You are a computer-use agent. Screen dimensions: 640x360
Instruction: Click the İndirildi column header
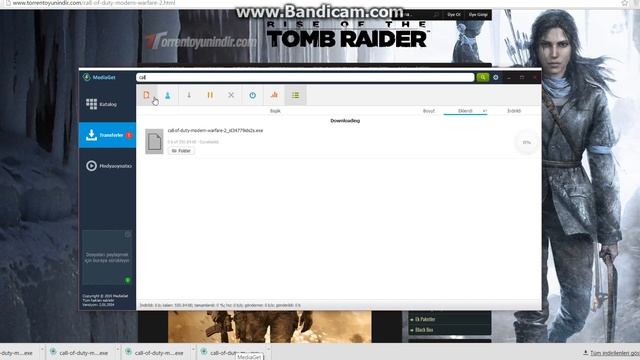click(x=514, y=111)
